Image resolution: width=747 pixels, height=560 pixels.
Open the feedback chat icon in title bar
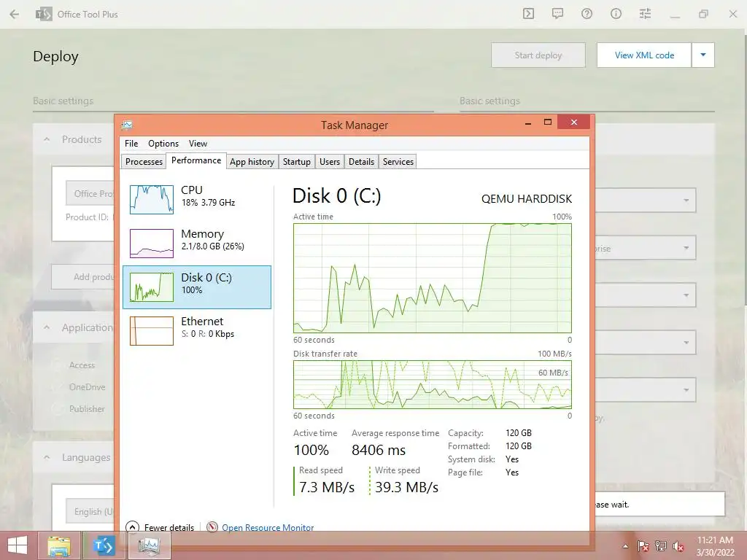click(x=557, y=14)
